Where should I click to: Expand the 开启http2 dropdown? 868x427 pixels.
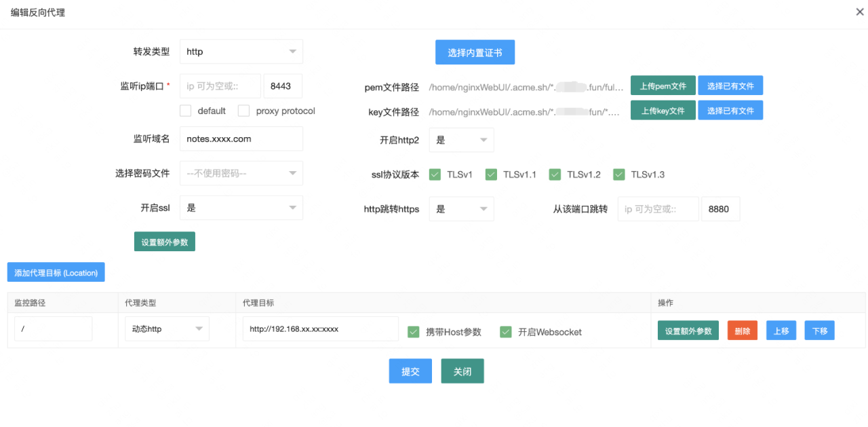[x=461, y=140]
